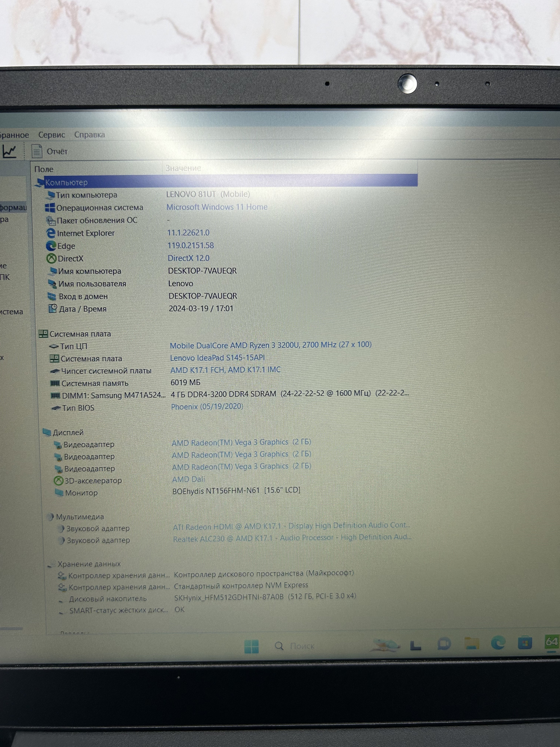Click the icon beside Чипсет системной платы
The image size is (560, 747).
click(x=55, y=371)
